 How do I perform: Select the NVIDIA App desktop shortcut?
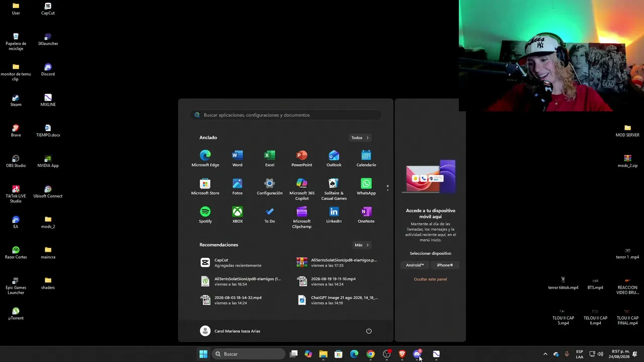coord(48,161)
